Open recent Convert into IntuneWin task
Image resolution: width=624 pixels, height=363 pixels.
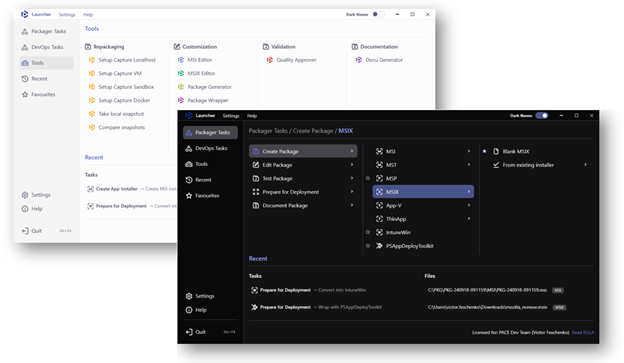click(x=308, y=290)
